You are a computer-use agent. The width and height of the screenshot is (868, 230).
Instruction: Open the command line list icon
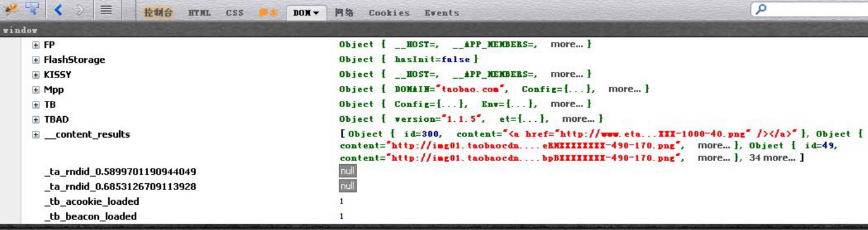pos(106,10)
